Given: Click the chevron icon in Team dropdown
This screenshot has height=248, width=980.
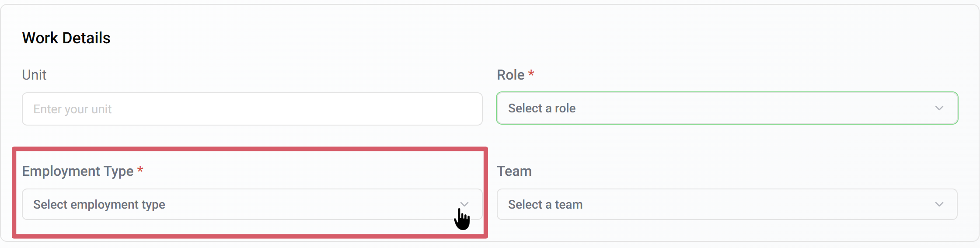Looking at the screenshot, I should tap(939, 204).
